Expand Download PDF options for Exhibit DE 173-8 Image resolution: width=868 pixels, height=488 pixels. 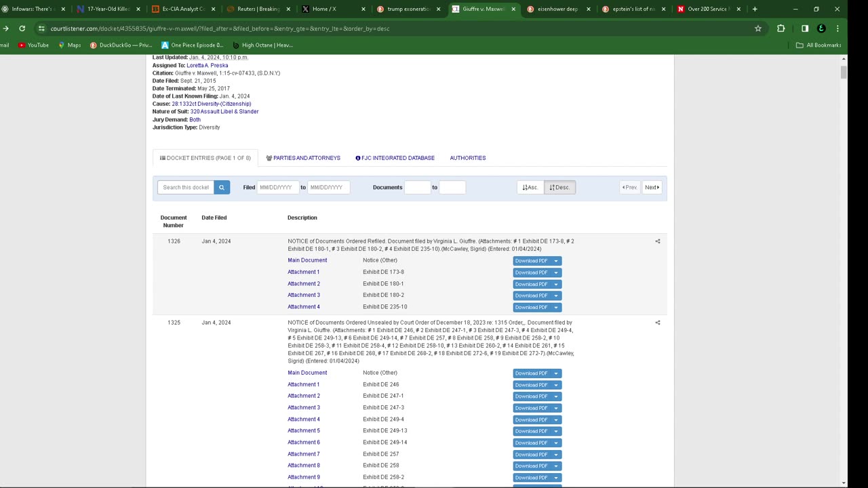(x=556, y=272)
